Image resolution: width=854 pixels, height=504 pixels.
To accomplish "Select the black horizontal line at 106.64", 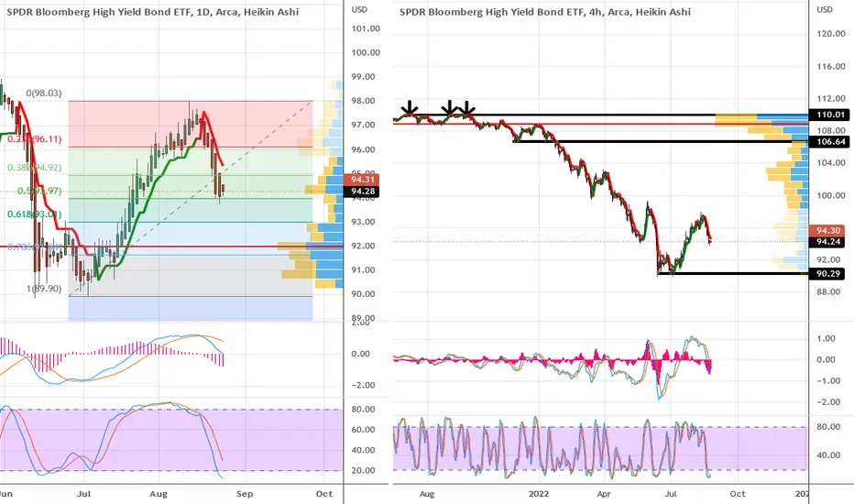I will click(x=661, y=142).
